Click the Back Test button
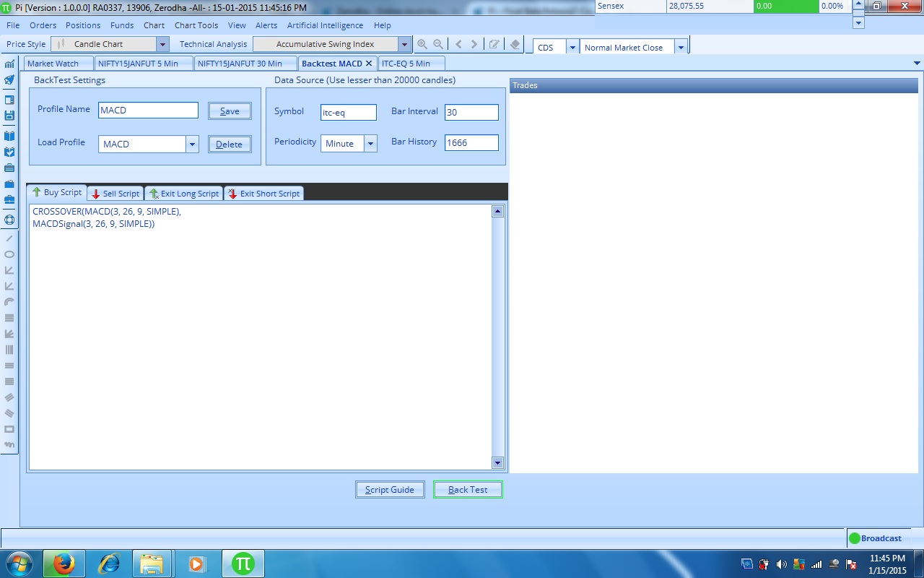 468,490
